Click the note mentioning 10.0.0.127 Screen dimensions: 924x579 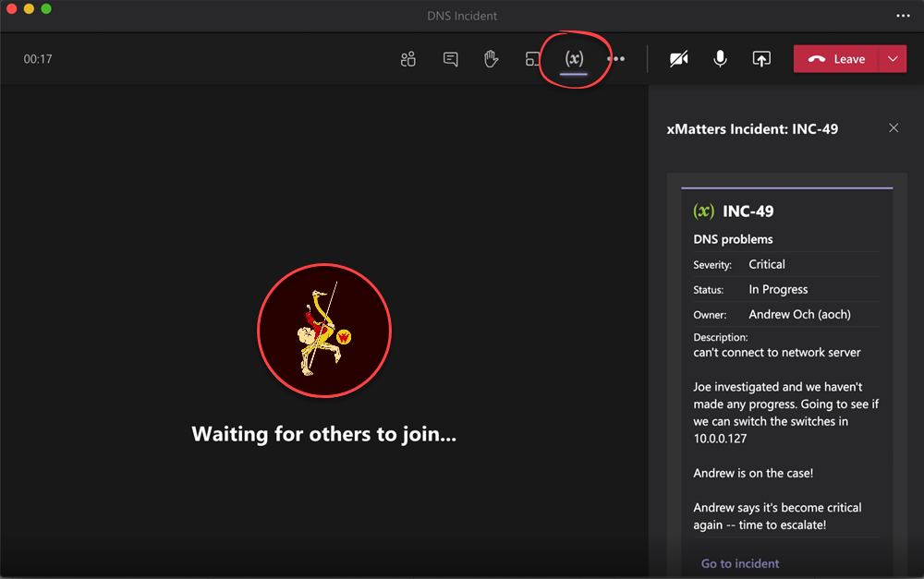[x=786, y=412]
